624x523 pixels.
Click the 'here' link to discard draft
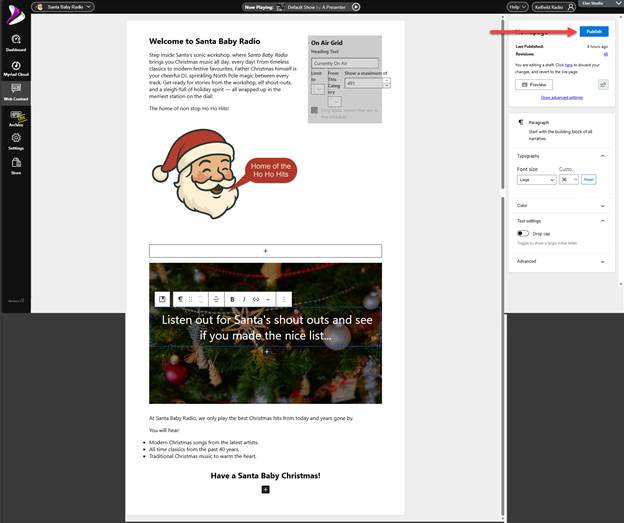[568, 65]
